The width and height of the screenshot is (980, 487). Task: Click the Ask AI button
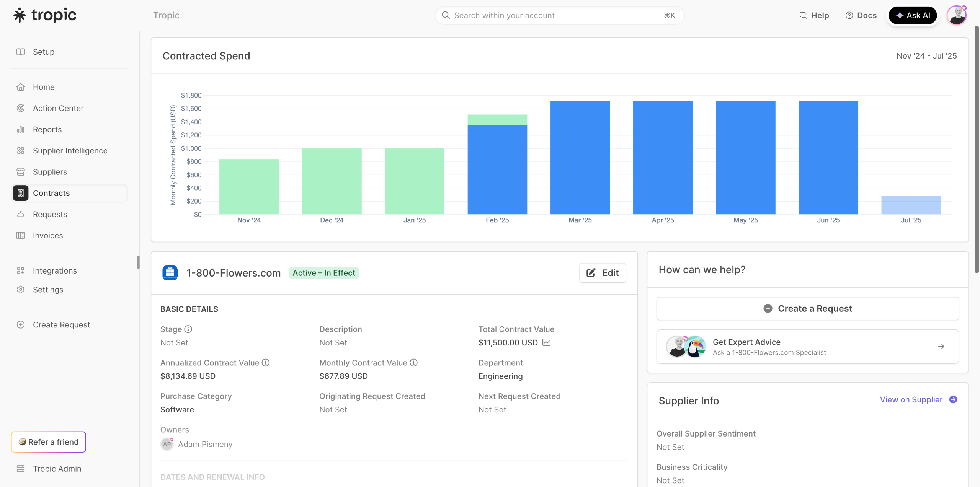click(912, 15)
